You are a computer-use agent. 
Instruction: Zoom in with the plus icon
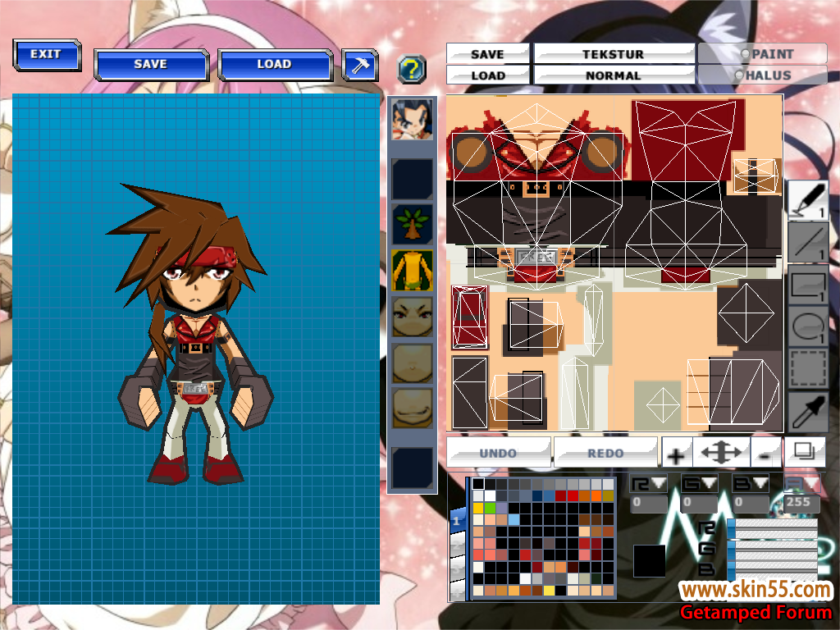pos(677,453)
